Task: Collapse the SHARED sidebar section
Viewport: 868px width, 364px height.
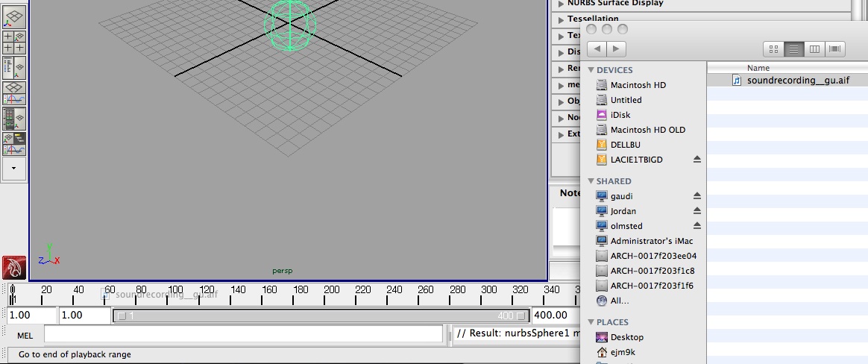Action: point(591,181)
